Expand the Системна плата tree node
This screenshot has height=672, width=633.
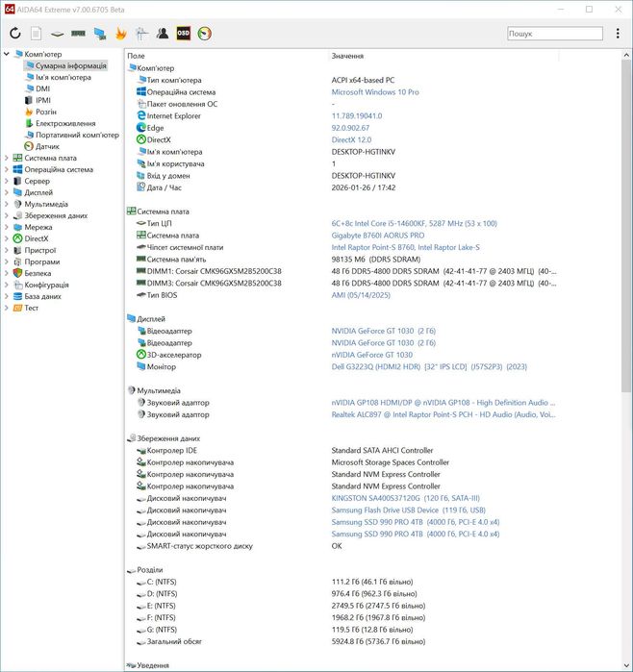coord(7,158)
